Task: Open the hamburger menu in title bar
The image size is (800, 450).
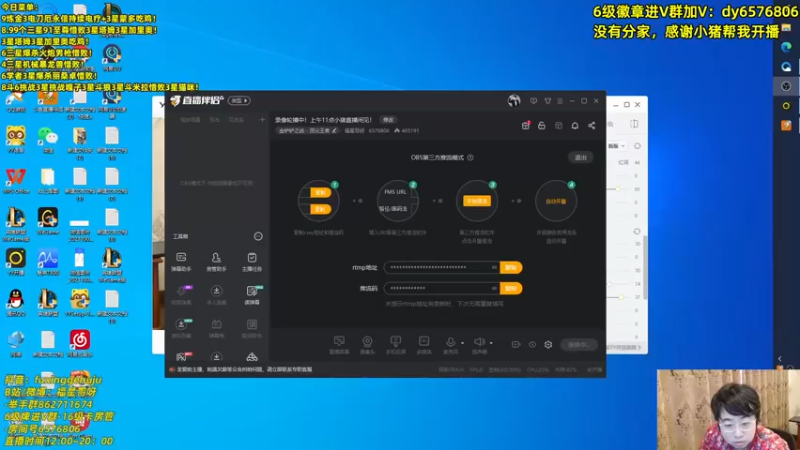Action: 560,101
